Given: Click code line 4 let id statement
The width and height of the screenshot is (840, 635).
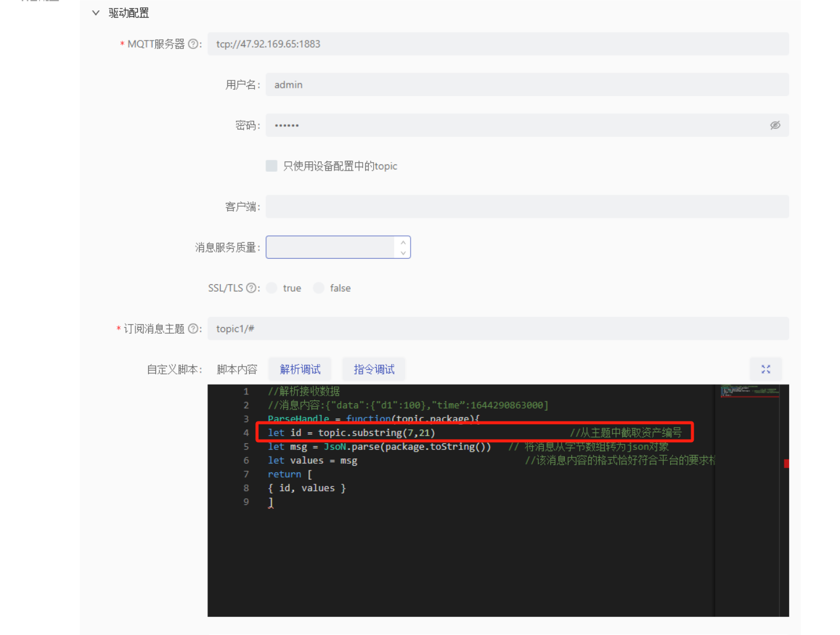Looking at the screenshot, I should [x=351, y=432].
